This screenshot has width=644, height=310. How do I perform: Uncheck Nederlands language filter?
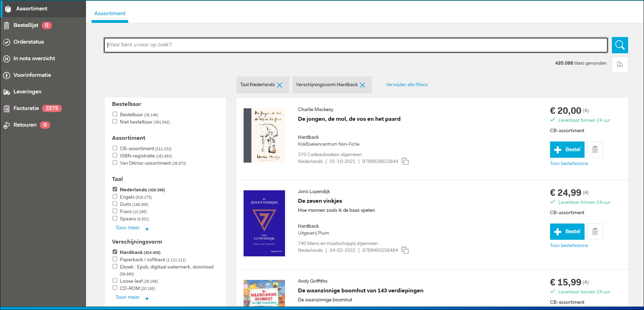(x=115, y=189)
